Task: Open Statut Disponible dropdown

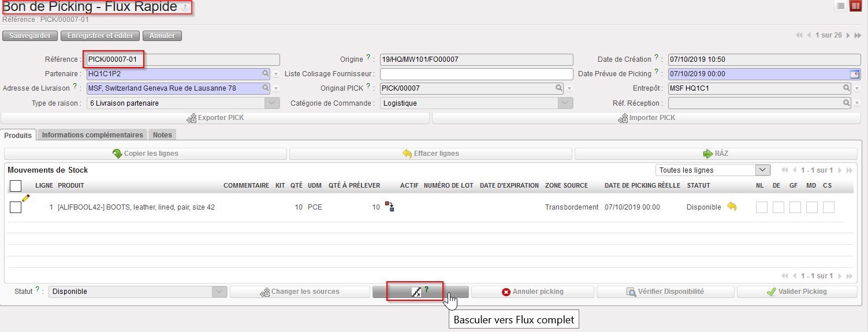Action: coord(219,292)
